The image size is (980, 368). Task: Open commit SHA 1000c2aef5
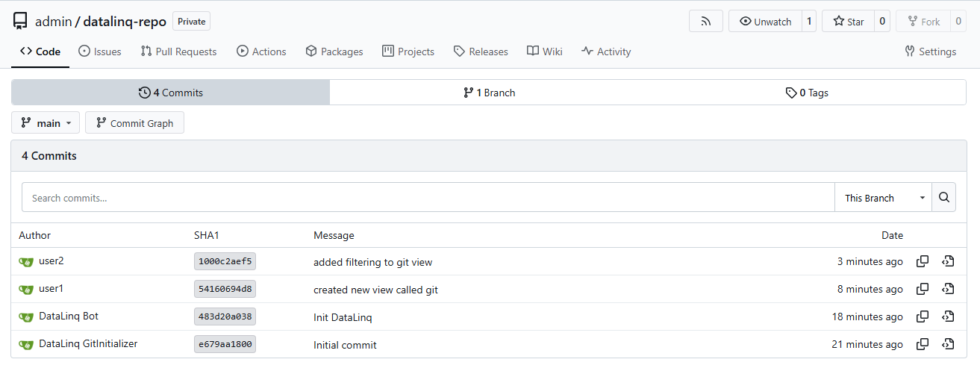(225, 261)
